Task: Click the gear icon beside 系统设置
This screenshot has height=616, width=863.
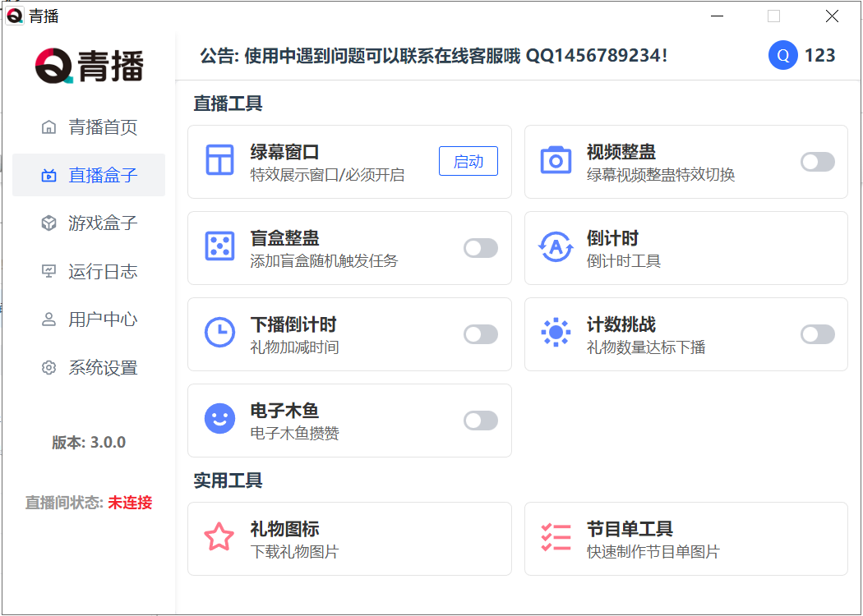Action: click(x=49, y=367)
